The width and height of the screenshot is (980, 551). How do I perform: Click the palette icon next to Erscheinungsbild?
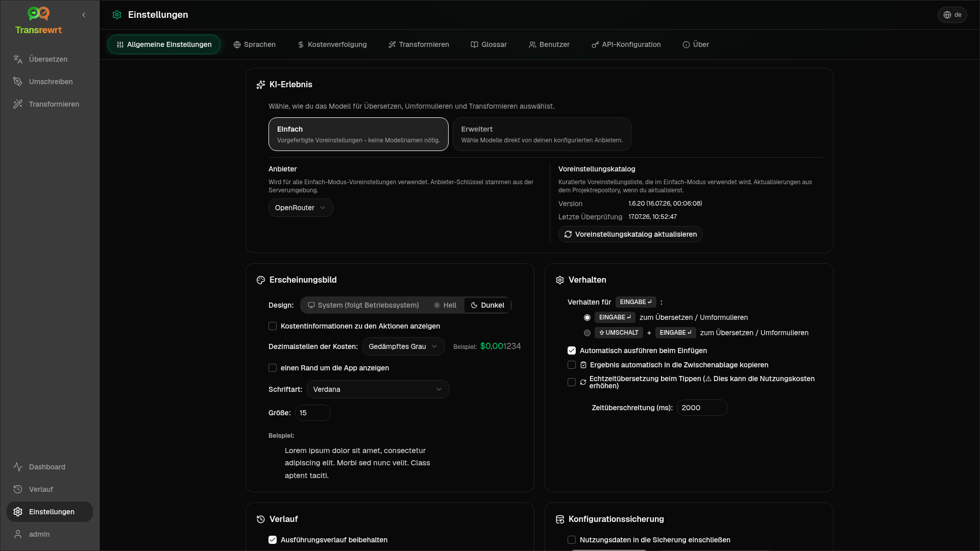(x=261, y=280)
